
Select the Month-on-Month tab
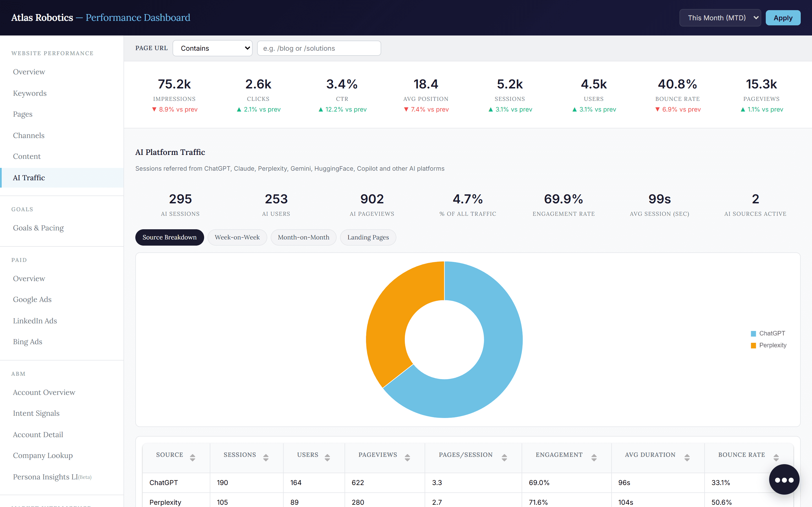pos(303,237)
